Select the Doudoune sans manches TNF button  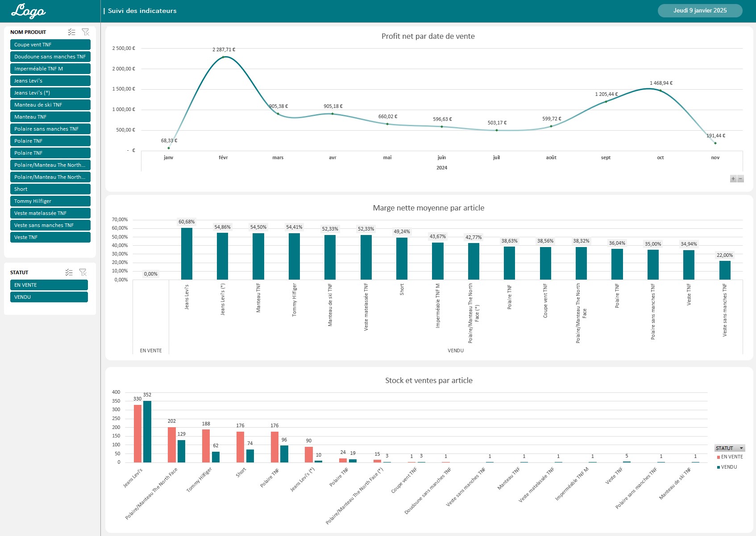(x=50, y=57)
